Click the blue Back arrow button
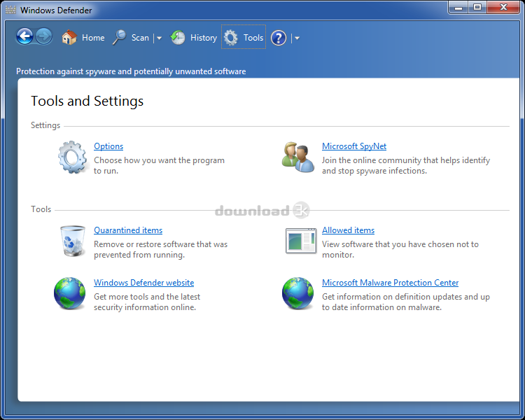 25,36
